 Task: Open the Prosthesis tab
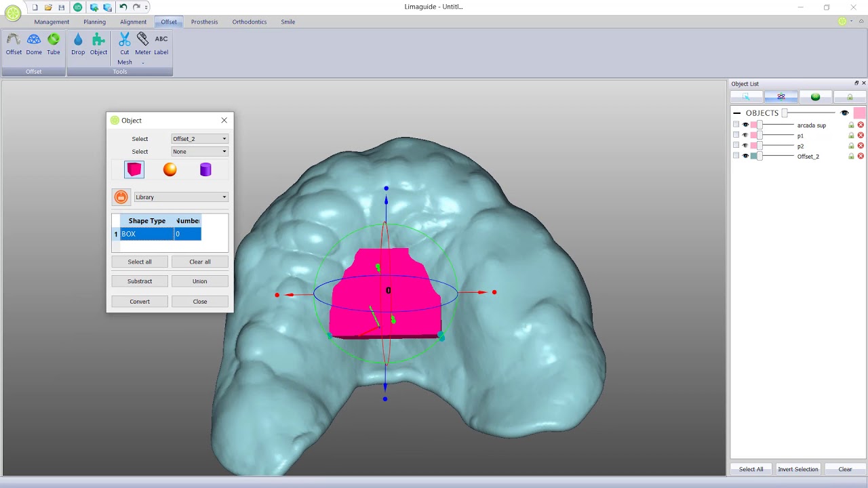204,22
